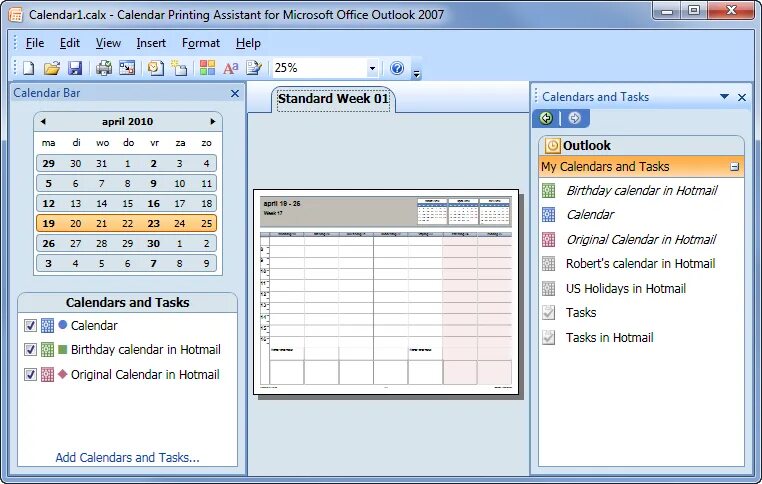Click the Outlook header icon
The image size is (762, 484).
pyautogui.click(x=552, y=145)
